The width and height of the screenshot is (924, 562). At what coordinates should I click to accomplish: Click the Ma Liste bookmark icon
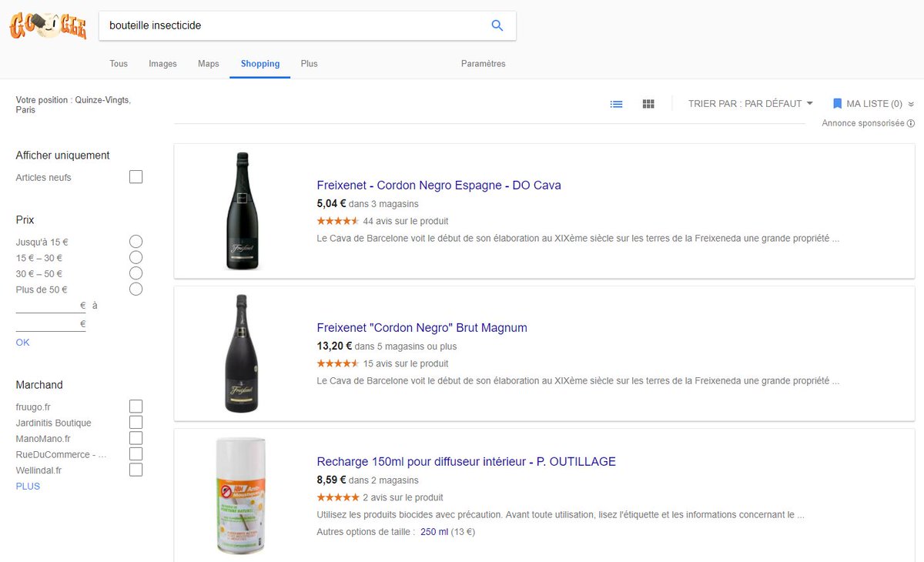click(837, 104)
